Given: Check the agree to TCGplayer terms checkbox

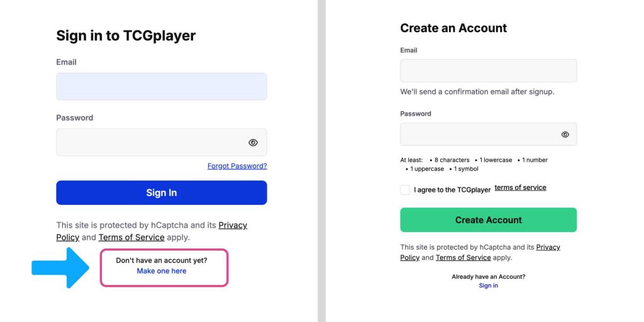Looking at the screenshot, I should [x=405, y=190].
